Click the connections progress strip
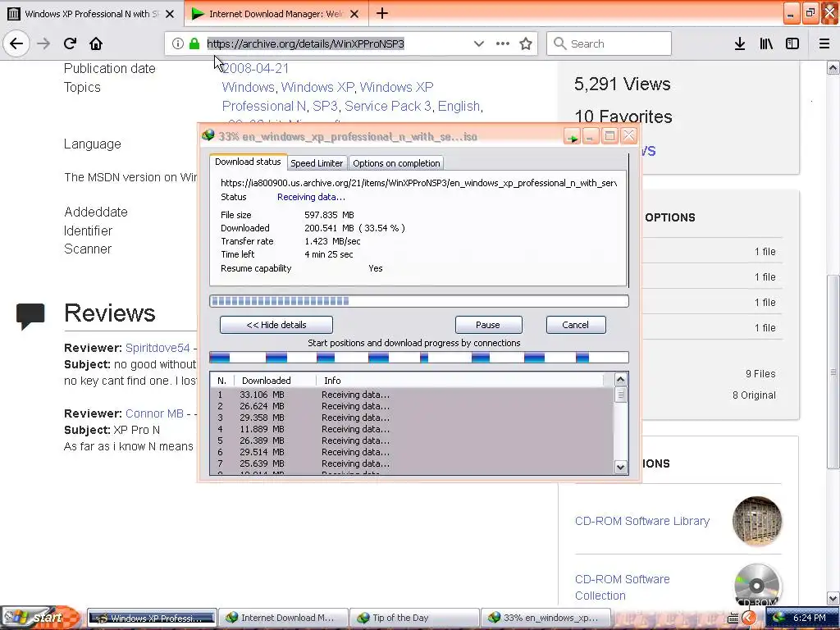The height and width of the screenshot is (630, 840). (x=419, y=358)
